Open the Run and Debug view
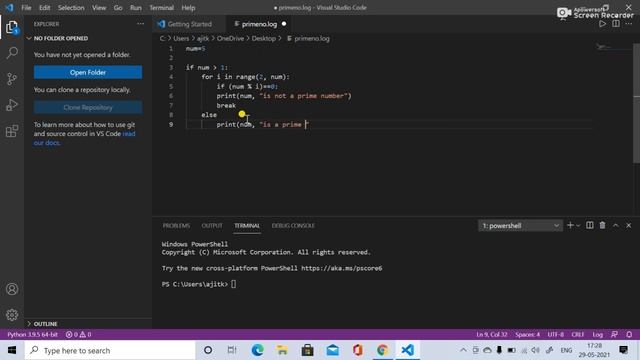Image resolution: width=640 pixels, height=360 pixels. [x=12, y=105]
